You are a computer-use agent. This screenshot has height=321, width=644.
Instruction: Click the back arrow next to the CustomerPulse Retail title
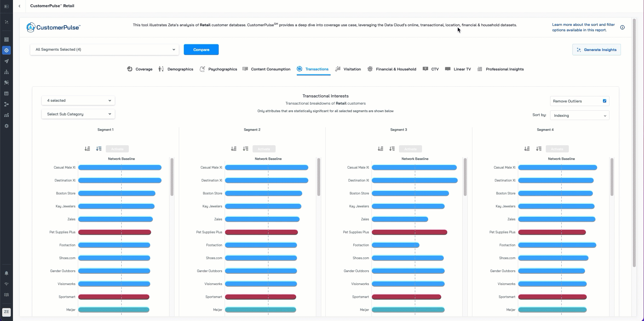[x=19, y=6]
